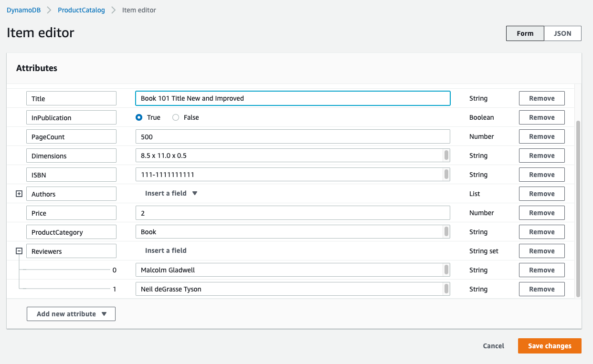
Task: Open Insert a field dropdown for Authors
Action: click(x=171, y=193)
